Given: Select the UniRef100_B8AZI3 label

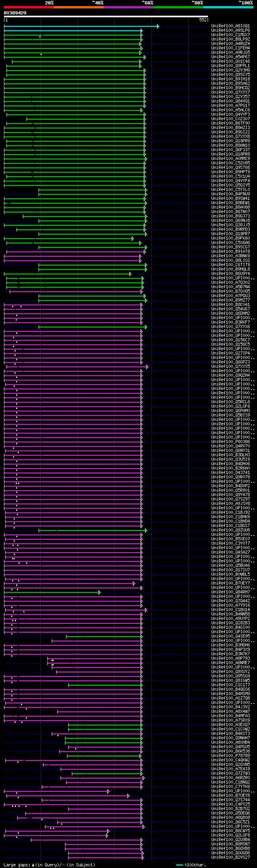Looking at the screenshot, I should pos(230,128).
